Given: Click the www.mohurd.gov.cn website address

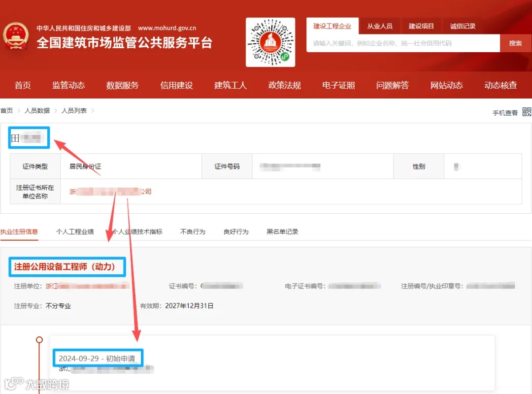Looking at the screenshot, I should pos(167,28).
